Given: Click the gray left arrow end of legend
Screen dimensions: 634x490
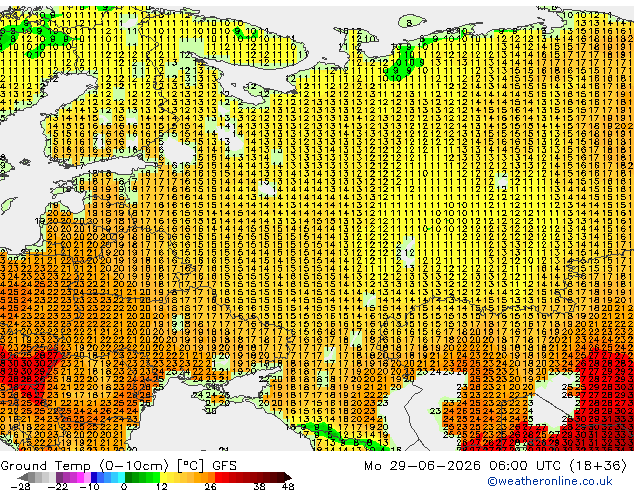Looking at the screenshot, I should [x=23, y=477].
